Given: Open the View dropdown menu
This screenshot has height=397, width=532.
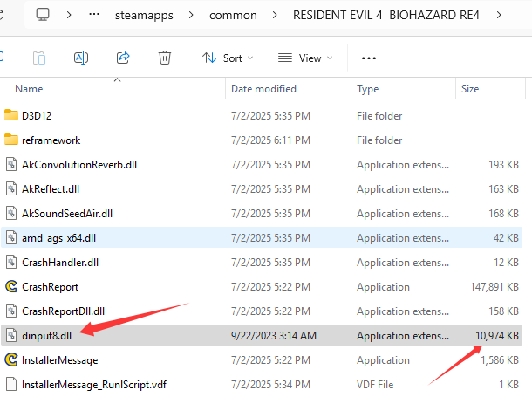Looking at the screenshot, I should (x=305, y=58).
